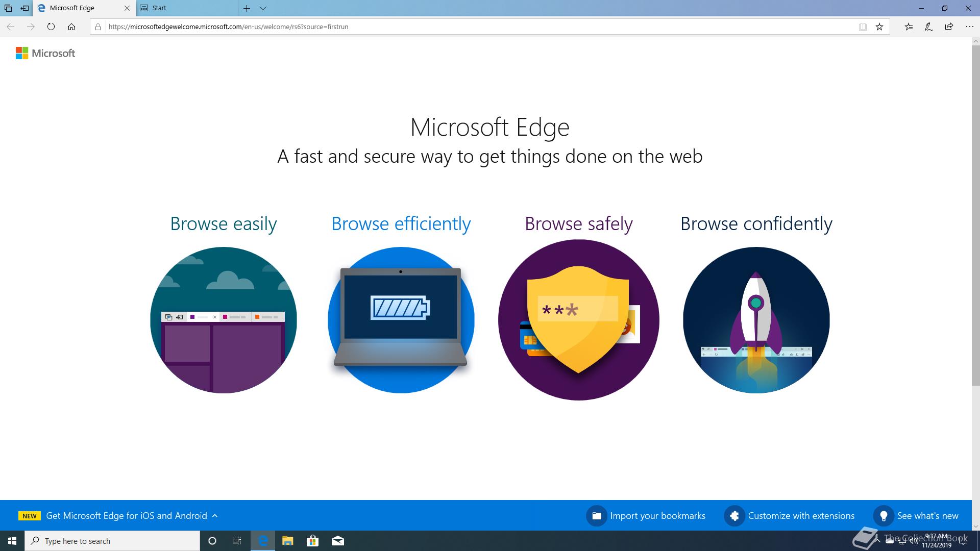The width and height of the screenshot is (980, 551).
Task: Click the yellow shield illustration
Action: pyautogui.click(x=579, y=320)
